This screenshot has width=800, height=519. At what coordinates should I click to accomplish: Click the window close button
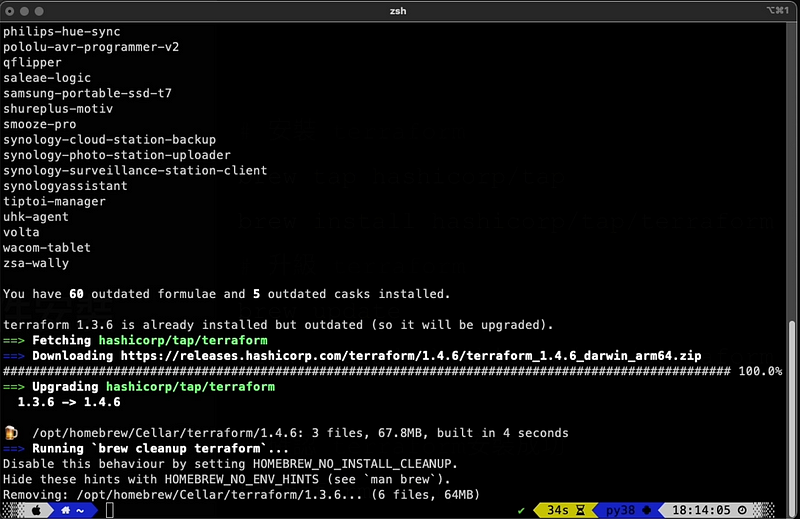[x=10, y=11]
